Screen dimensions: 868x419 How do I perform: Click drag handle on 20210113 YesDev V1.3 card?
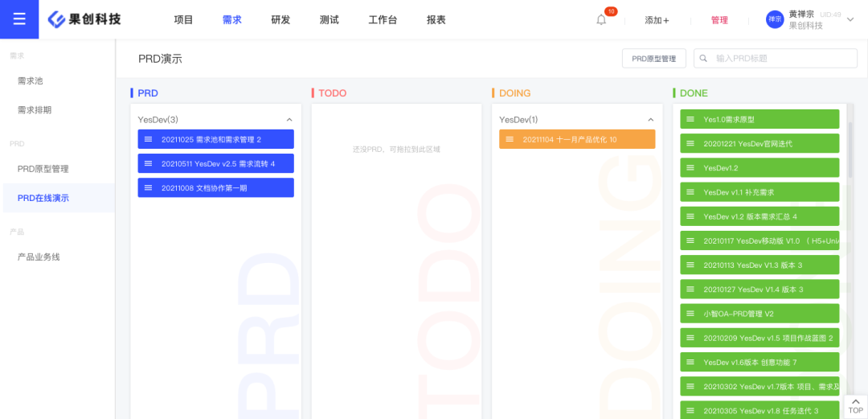[x=690, y=265]
